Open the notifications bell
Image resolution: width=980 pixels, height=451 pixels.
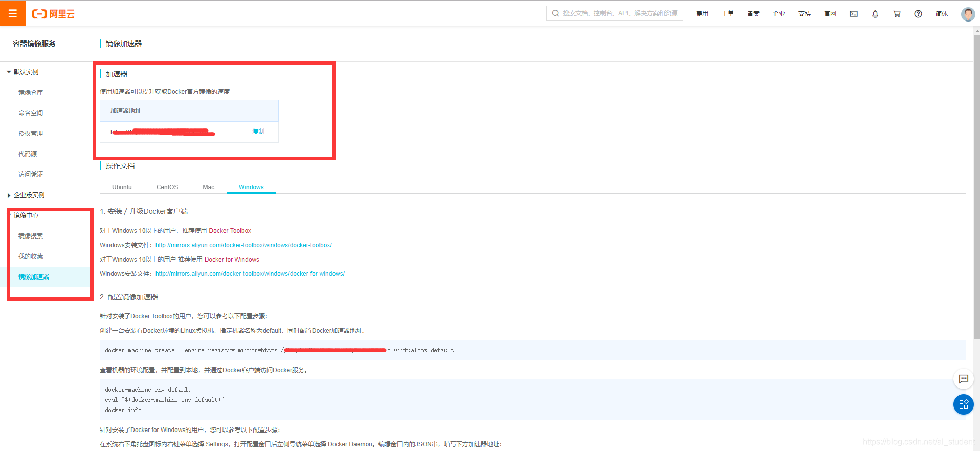click(875, 14)
